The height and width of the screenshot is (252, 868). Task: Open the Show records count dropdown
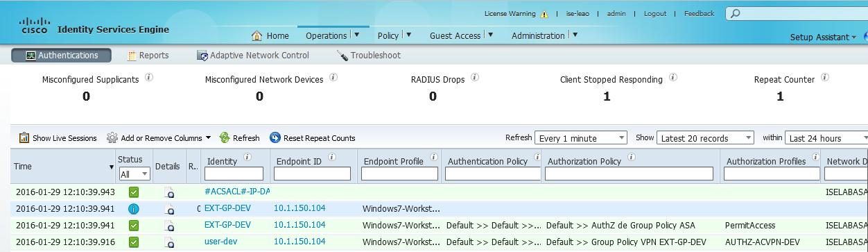(705, 138)
